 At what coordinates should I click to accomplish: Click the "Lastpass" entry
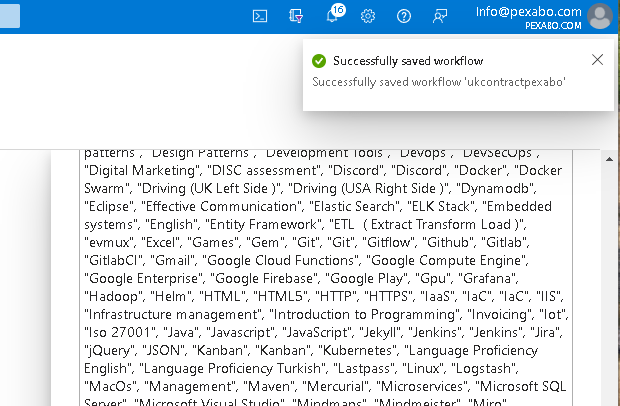pos(364,368)
